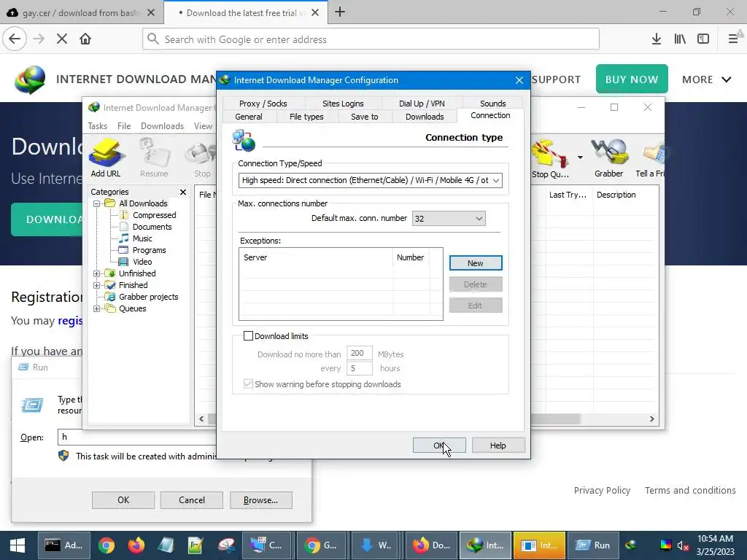Screen dimensions: 747x560
Task: Open the Grabber tool icon
Action: [609, 158]
